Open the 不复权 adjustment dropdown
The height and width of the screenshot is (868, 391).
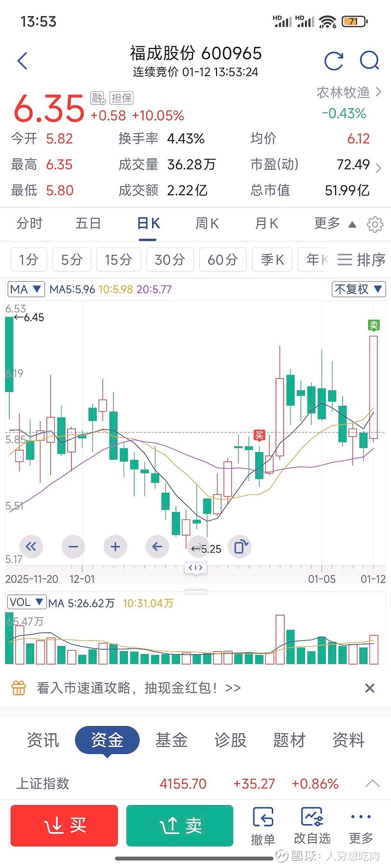coord(358,289)
